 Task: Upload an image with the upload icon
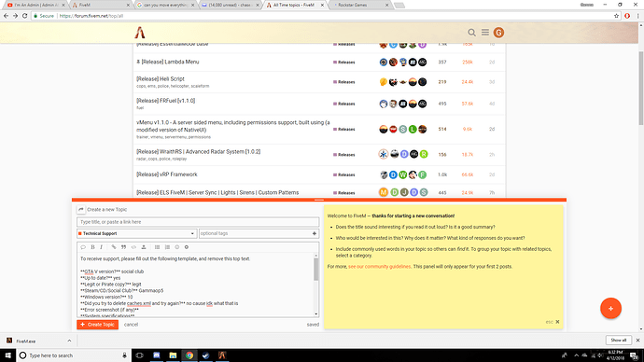144,247
